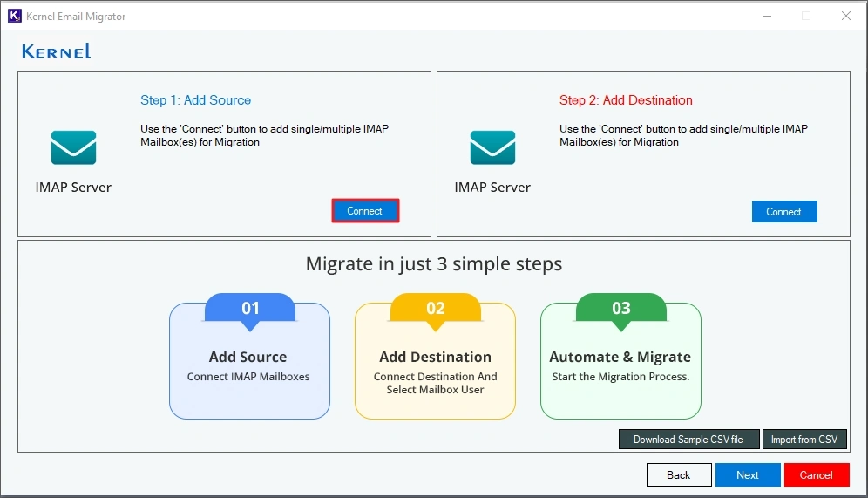The height and width of the screenshot is (498, 868).
Task: Click the Kernel app icon in title bar
Action: [x=15, y=16]
